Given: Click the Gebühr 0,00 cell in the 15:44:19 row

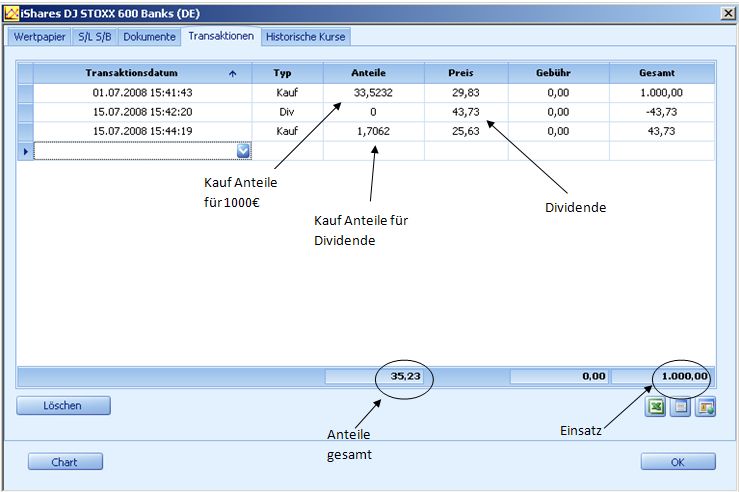Looking at the screenshot, I should pyautogui.click(x=558, y=131).
